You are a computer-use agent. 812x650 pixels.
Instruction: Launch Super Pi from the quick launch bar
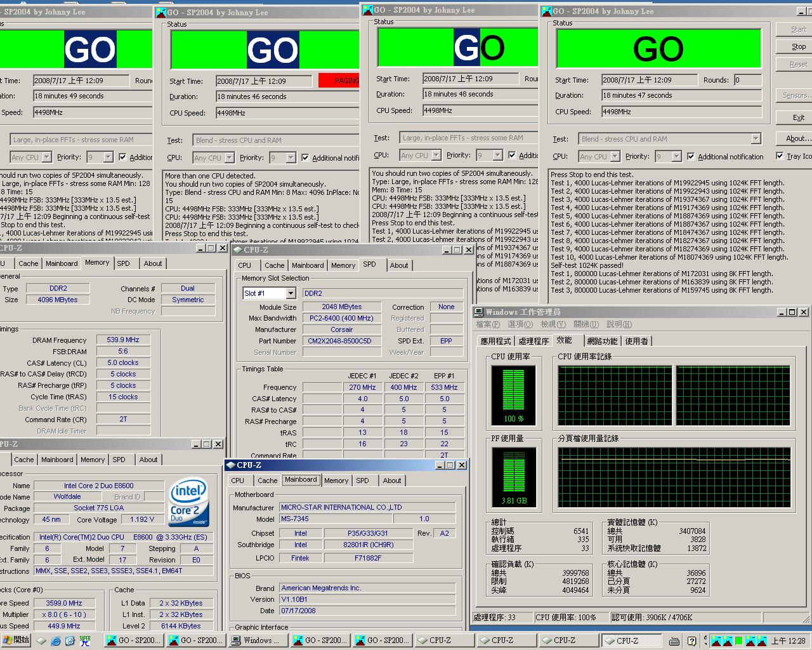[84, 640]
